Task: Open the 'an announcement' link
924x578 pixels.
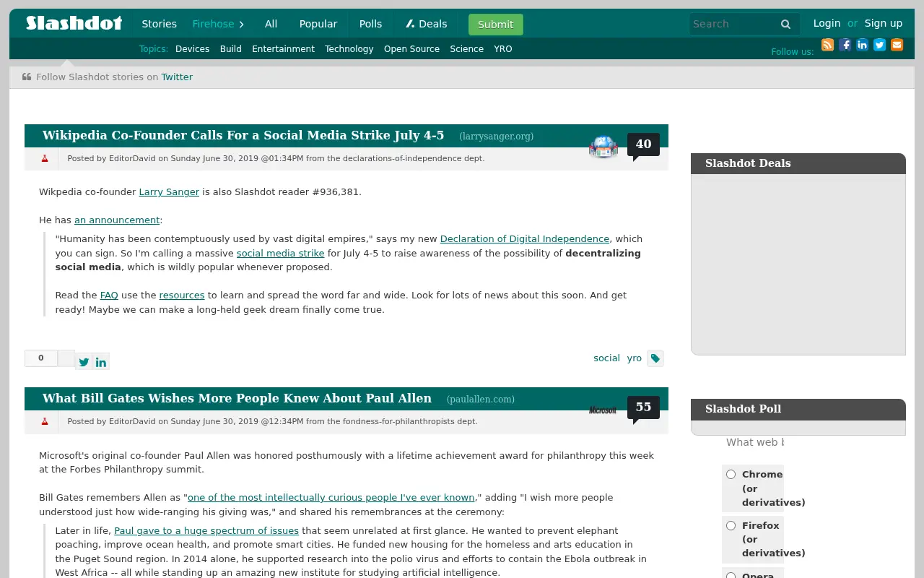Action: coord(117,220)
